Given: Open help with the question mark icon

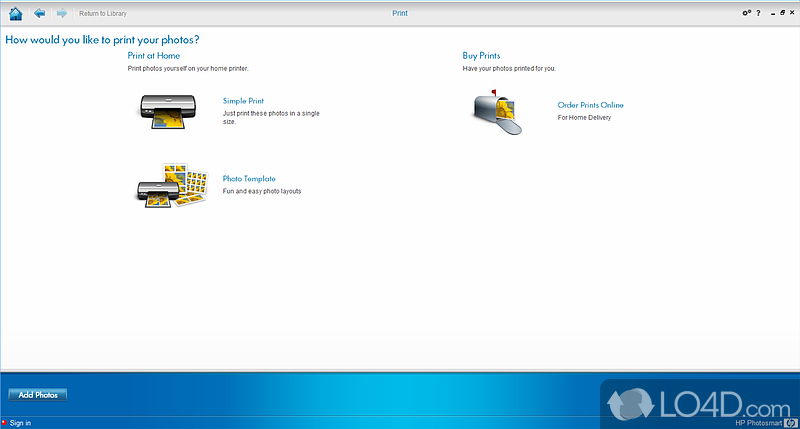Looking at the screenshot, I should (758, 13).
